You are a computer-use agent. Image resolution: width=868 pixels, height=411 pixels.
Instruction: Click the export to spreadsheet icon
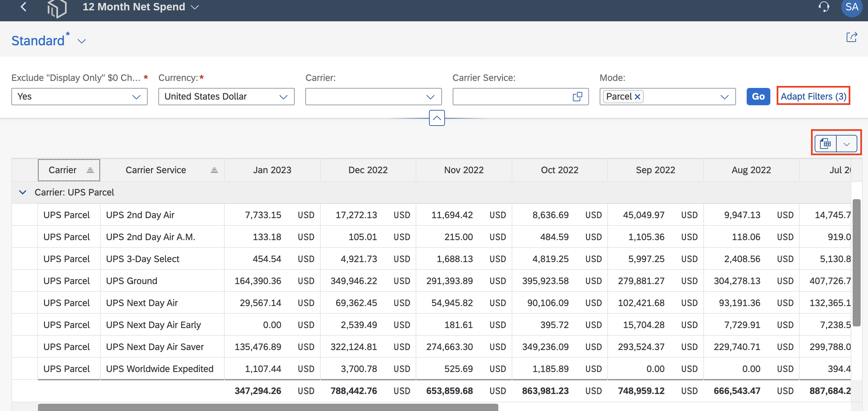click(825, 144)
